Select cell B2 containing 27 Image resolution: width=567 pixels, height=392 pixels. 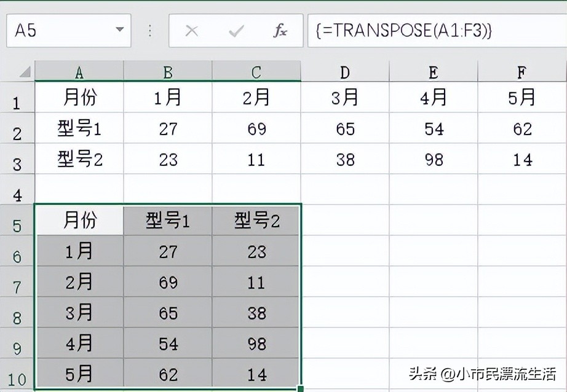tap(168, 128)
